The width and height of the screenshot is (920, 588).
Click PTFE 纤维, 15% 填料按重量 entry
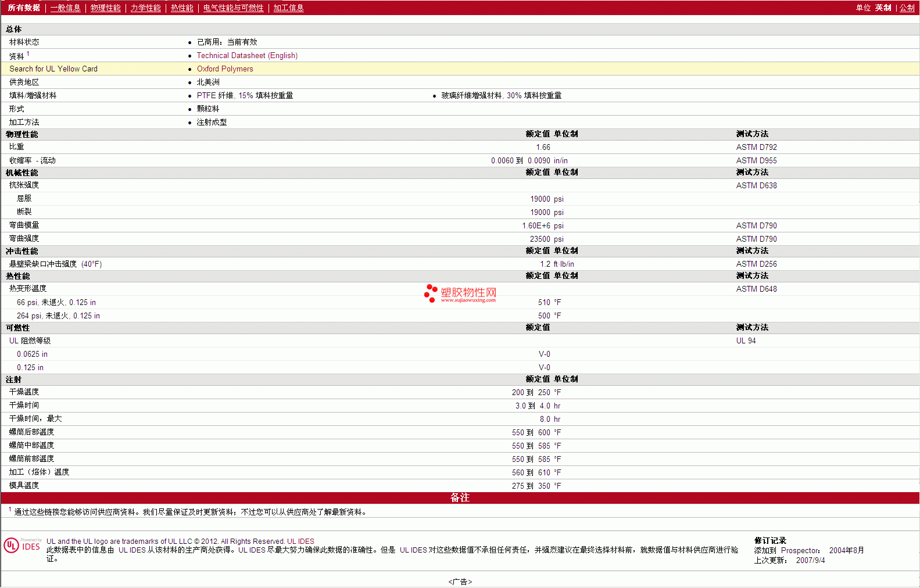(245, 96)
